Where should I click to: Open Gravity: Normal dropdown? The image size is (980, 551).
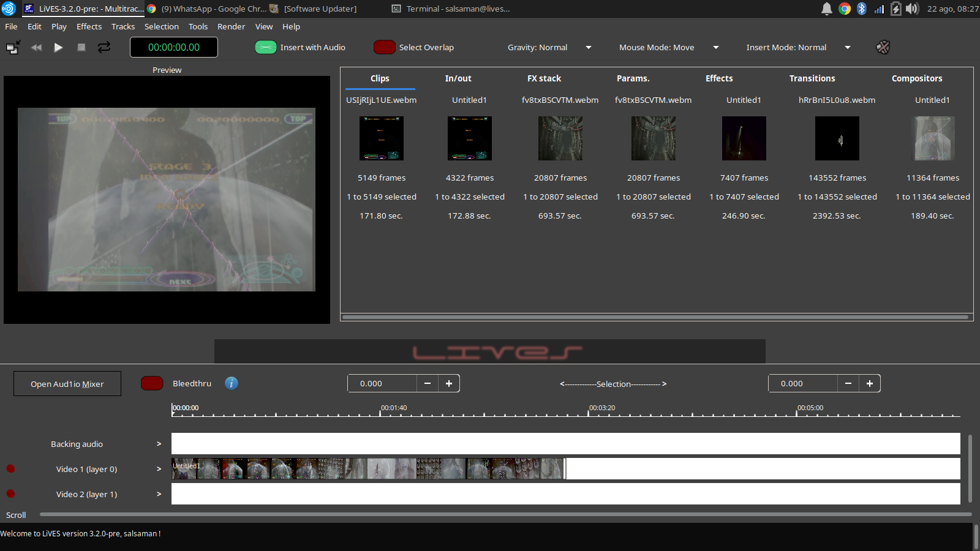click(549, 47)
